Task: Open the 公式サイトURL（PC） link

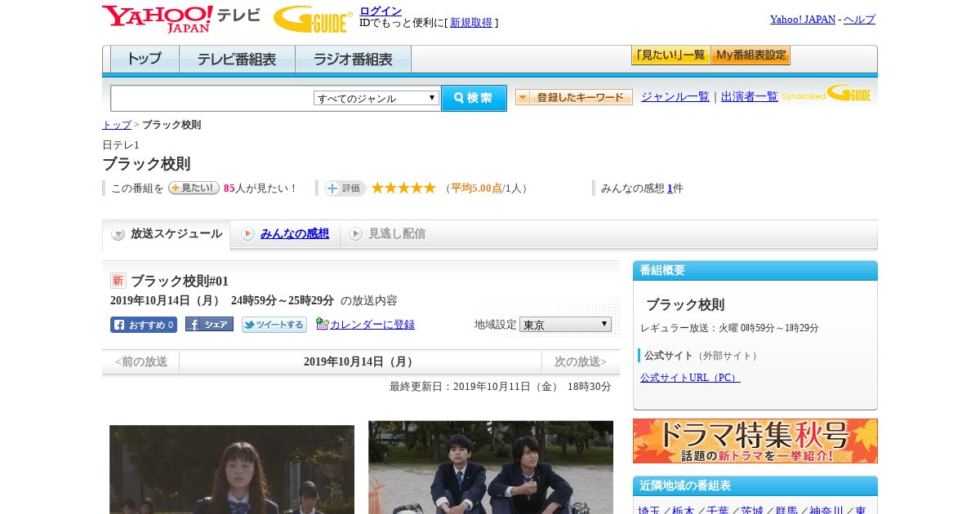Action: (x=690, y=378)
